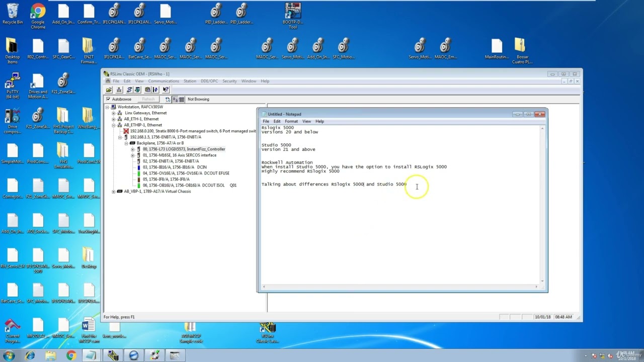This screenshot has width=644, height=362.
Task: Expand Linx Gateways, Ethernet node
Action: pos(114,113)
